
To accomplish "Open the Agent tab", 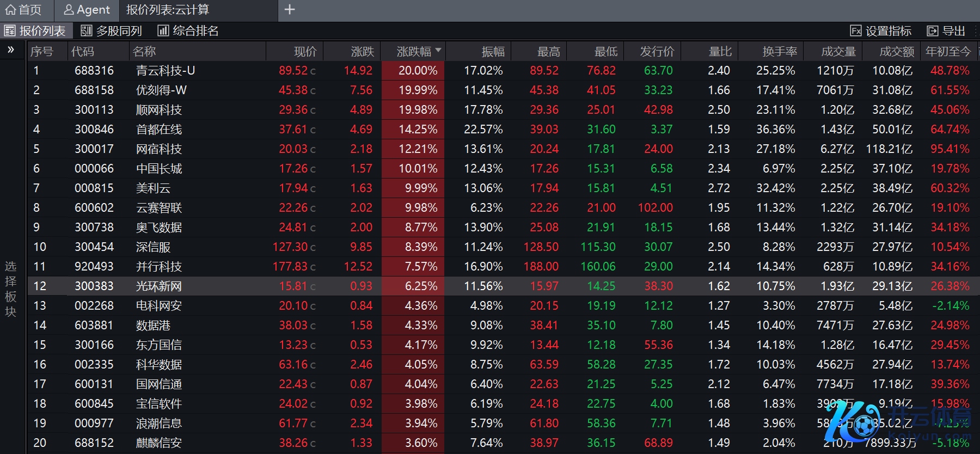I will click(x=87, y=10).
